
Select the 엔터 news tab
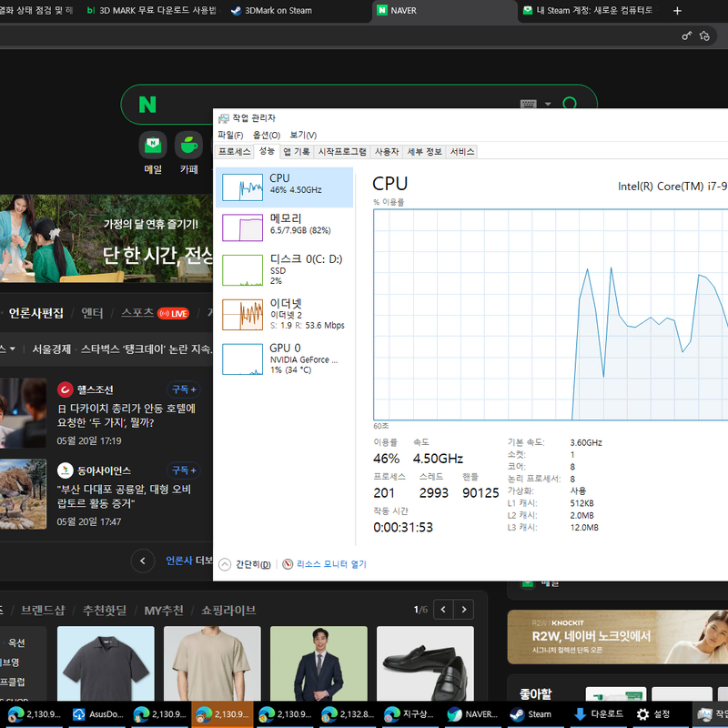click(x=92, y=313)
